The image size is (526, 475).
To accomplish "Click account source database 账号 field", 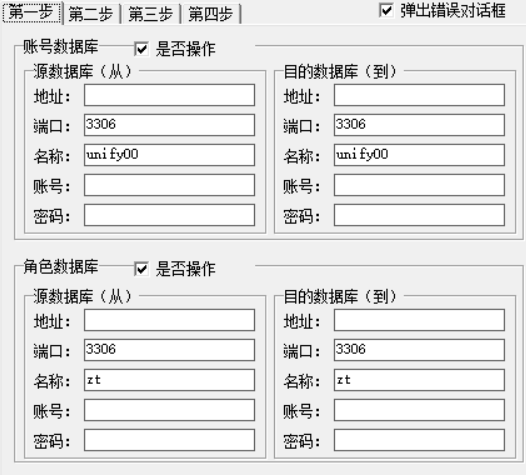I will click(x=169, y=185).
